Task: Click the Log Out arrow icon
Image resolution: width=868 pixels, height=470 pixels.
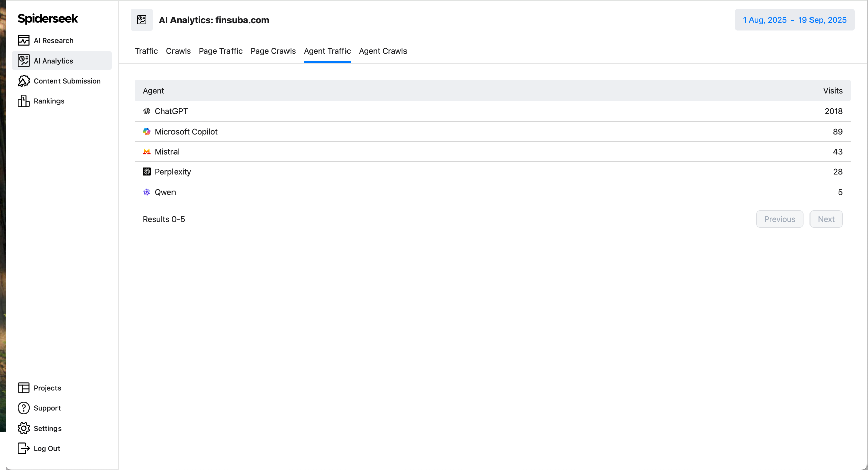Action: pos(24,448)
